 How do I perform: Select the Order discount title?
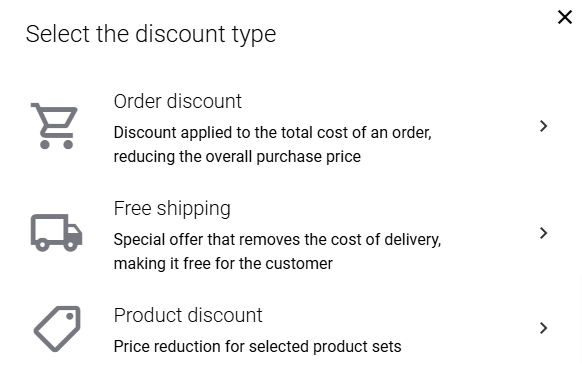click(177, 101)
